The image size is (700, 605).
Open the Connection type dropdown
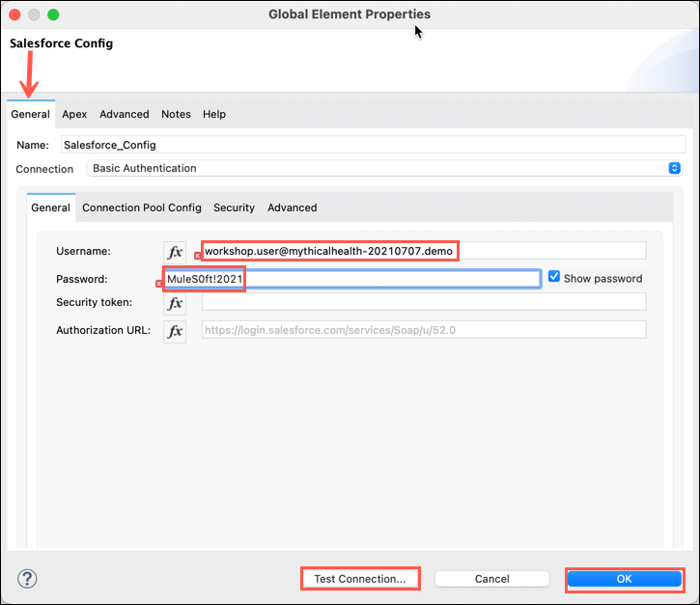coord(384,168)
